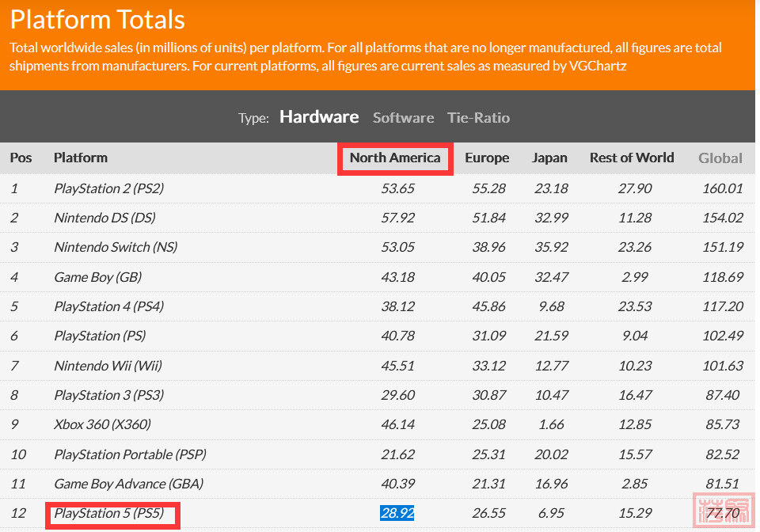This screenshot has width=760, height=532.
Task: Sort by the Global column header
Action: pyautogui.click(x=720, y=158)
